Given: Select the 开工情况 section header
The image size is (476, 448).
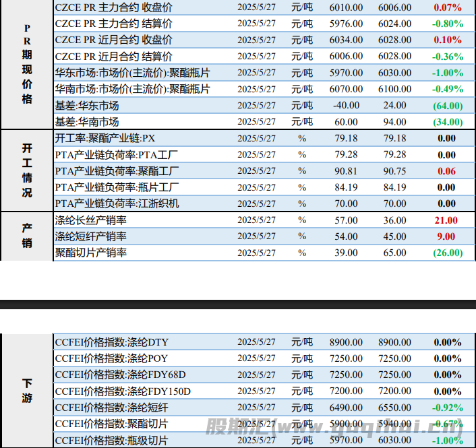Looking at the screenshot, I should pyautogui.click(x=27, y=170).
